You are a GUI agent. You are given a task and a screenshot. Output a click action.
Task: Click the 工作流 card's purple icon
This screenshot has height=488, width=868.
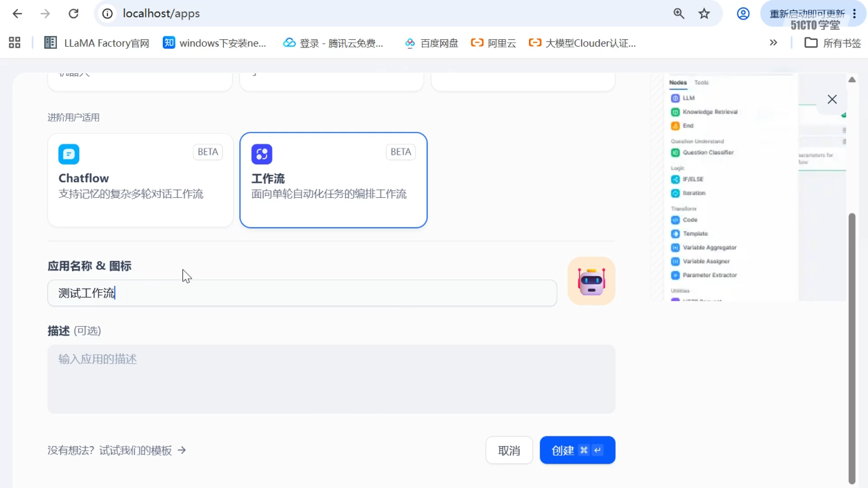coord(262,154)
